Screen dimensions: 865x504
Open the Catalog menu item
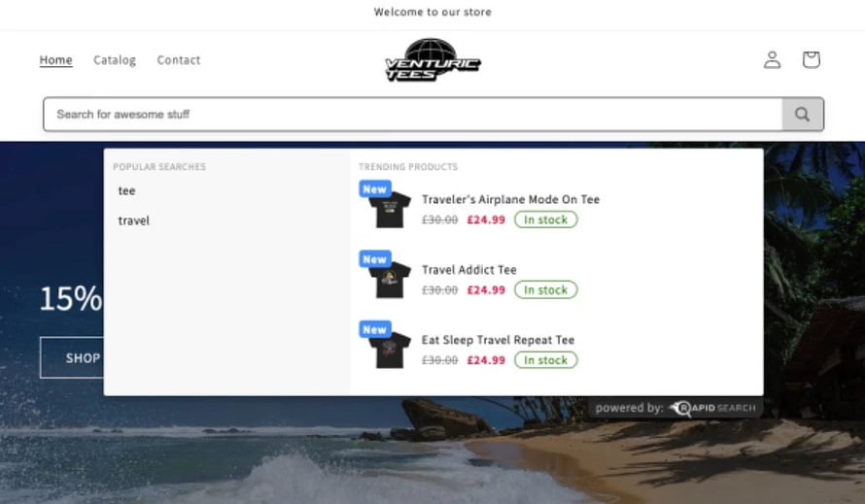114,59
